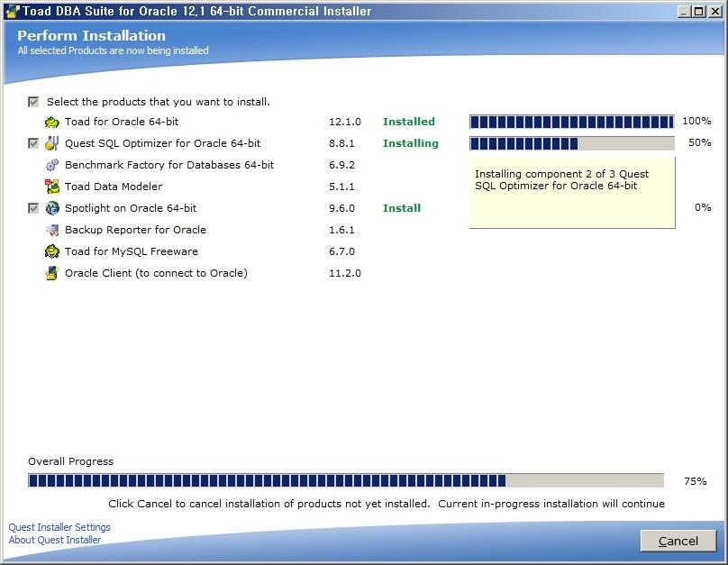Click the Backup Reporter for Oracle icon
Viewport: 728px width, 565px height.
point(52,230)
